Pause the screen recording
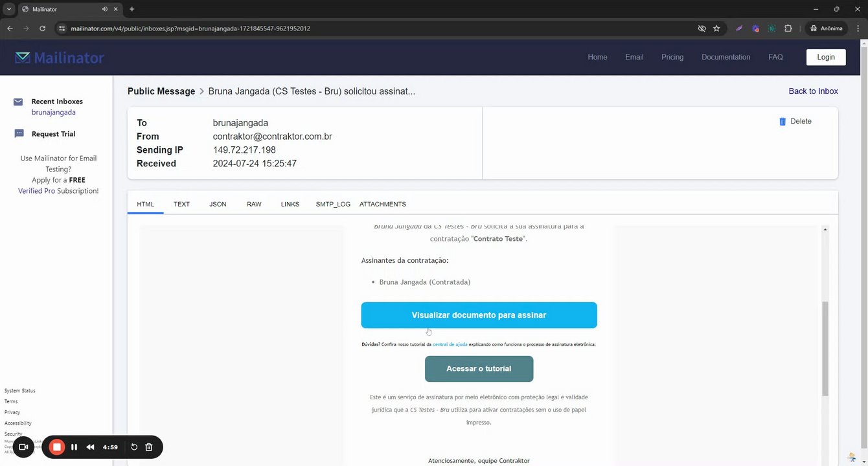This screenshot has height=466, width=868. tap(74, 447)
